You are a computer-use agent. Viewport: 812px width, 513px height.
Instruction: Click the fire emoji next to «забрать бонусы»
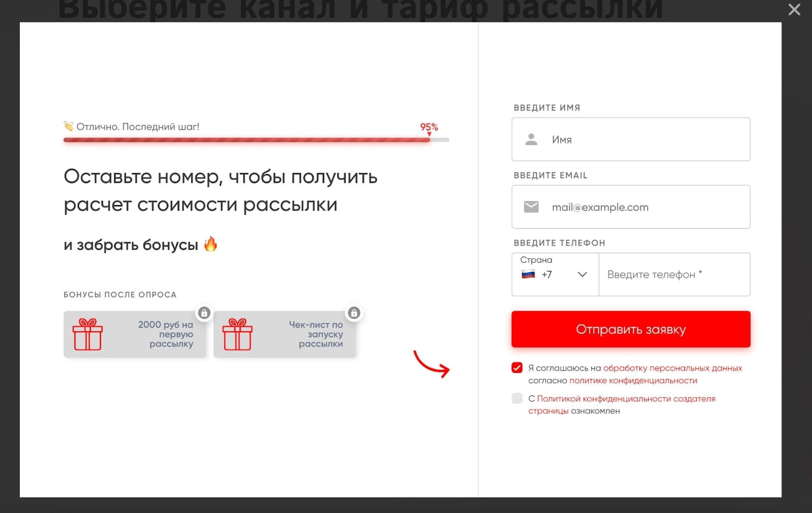click(211, 244)
